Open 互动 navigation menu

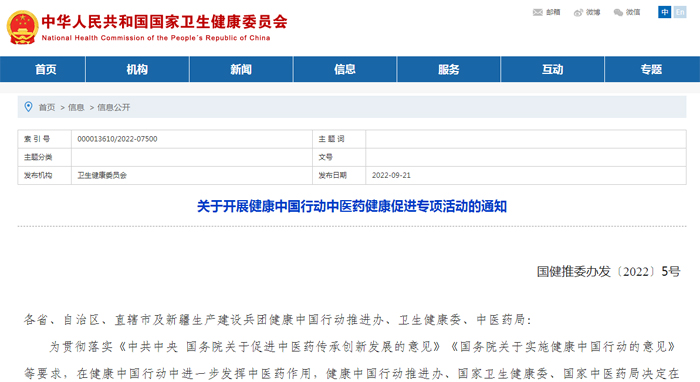point(553,69)
